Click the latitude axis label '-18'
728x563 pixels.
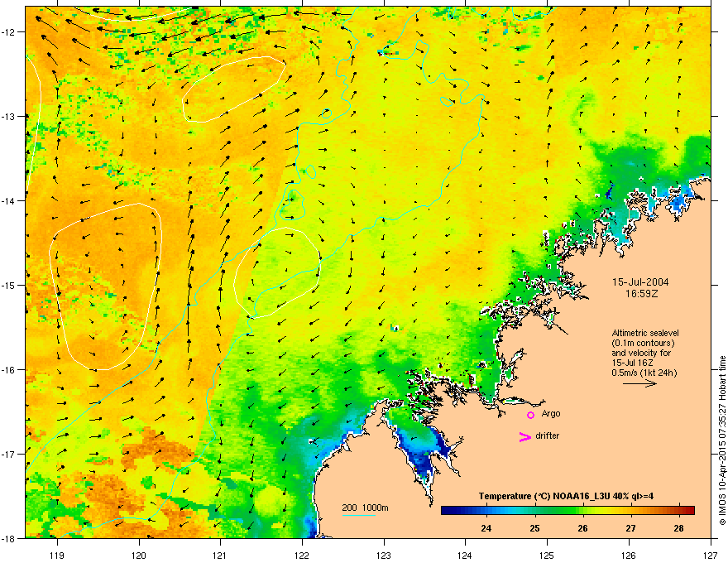click(8, 538)
